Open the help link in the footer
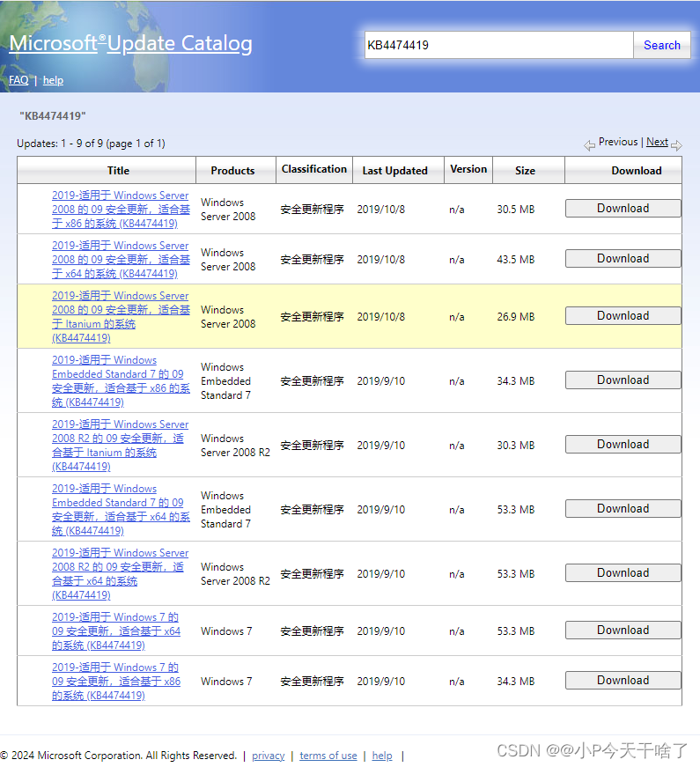The height and width of the screenshot is (767, 700). 382,756
